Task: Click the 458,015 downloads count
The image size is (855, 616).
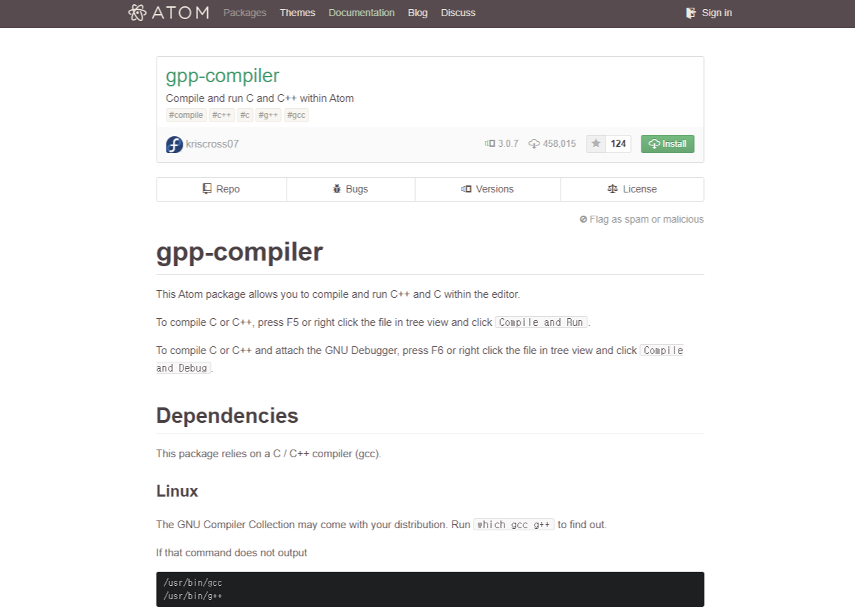Action: coord(559,144)
